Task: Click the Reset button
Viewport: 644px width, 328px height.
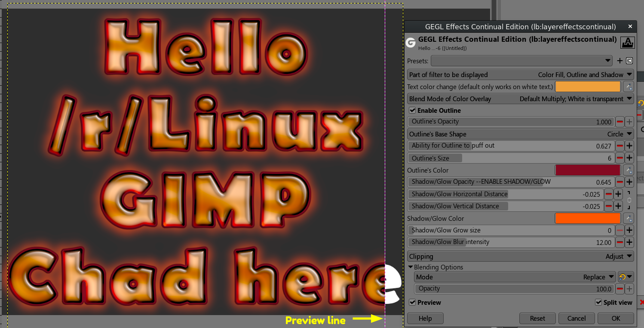Action: coord(537,319)
